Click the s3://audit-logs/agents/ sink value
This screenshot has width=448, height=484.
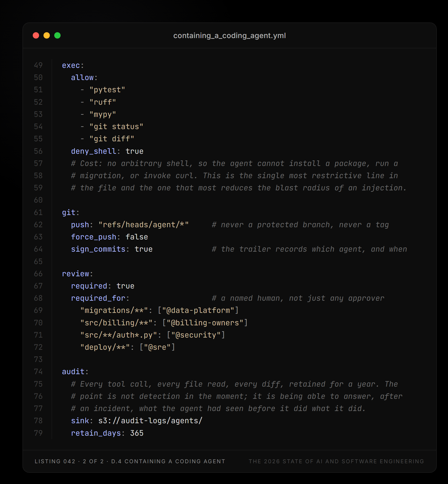pos(150,421)
